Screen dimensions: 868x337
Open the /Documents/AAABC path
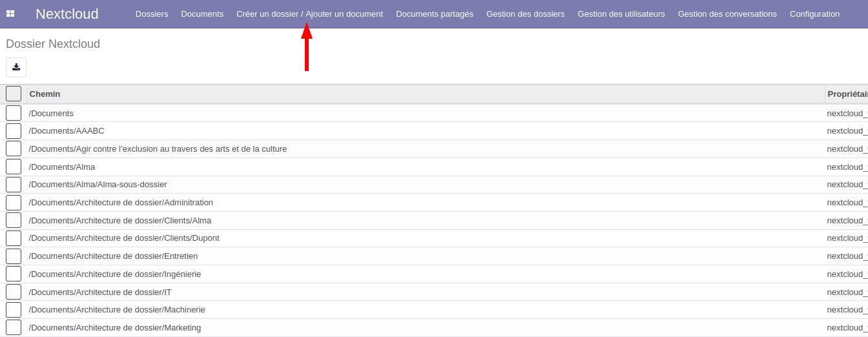[x=67, y=131]
